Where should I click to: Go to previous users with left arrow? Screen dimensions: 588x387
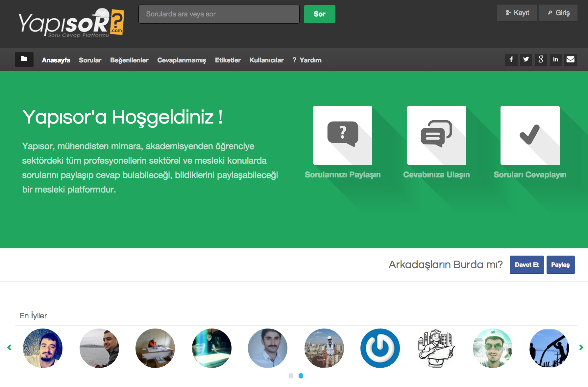tap(9, 348)
